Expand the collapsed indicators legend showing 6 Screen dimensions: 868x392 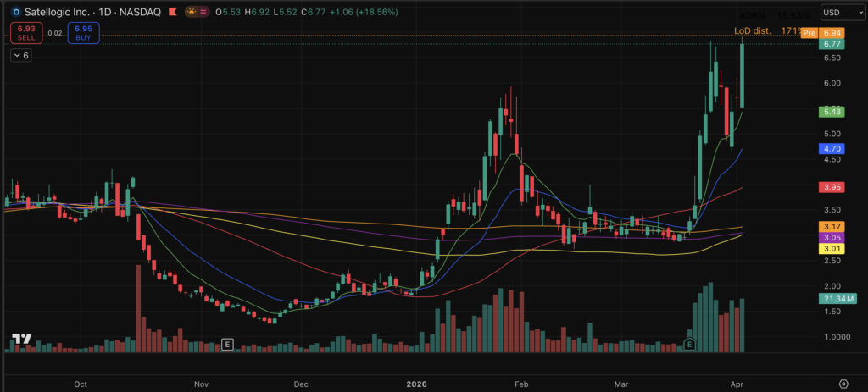pyautogui.click(x=21, y=55)
